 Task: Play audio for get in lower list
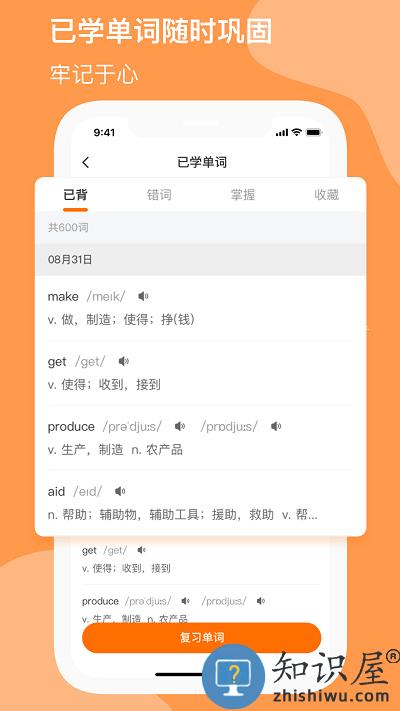141,550
